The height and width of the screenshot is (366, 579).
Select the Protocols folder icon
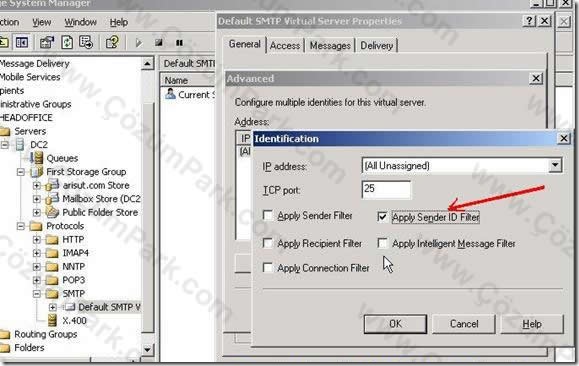[36, 226]
